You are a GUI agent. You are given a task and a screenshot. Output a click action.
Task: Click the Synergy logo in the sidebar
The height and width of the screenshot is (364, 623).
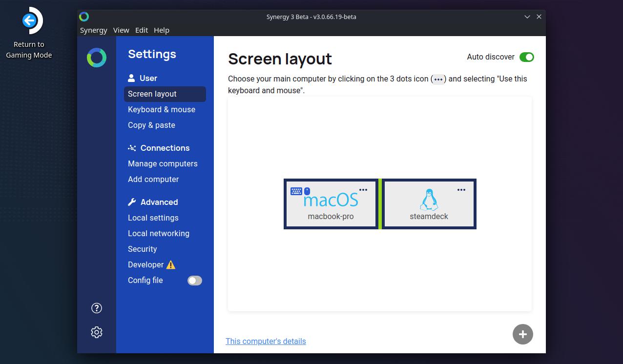97,58
